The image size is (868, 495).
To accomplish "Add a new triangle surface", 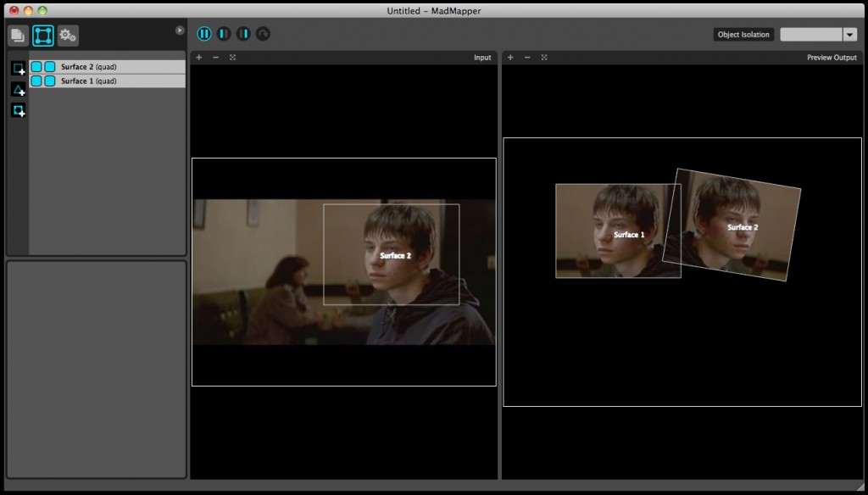I will [19, 90].
